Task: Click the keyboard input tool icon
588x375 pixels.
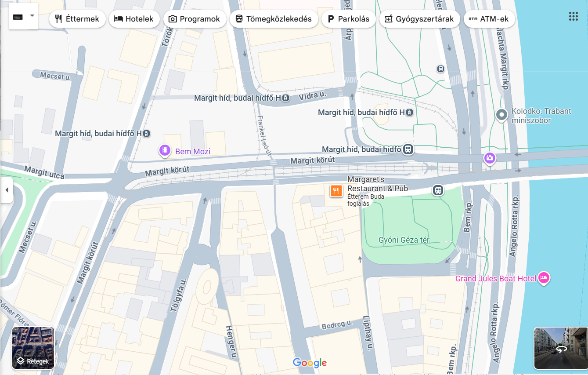Action: 18,17
